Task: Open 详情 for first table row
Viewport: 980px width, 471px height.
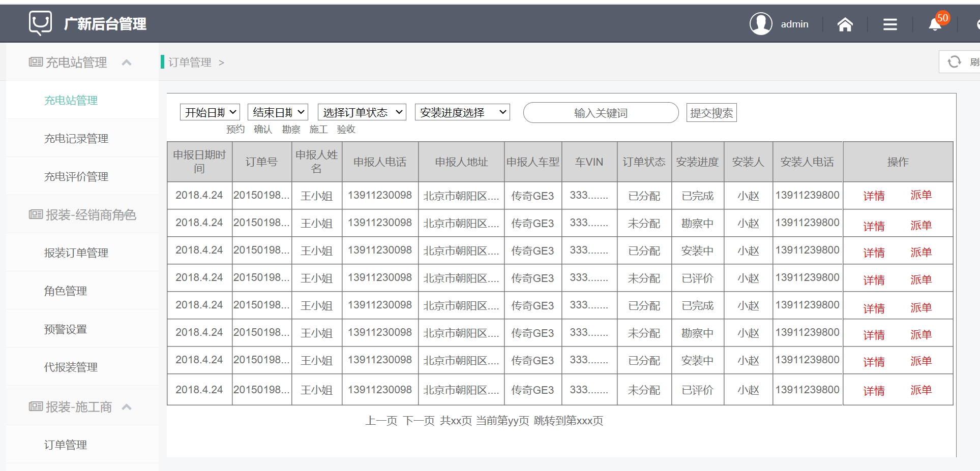Action: [874, 196]
